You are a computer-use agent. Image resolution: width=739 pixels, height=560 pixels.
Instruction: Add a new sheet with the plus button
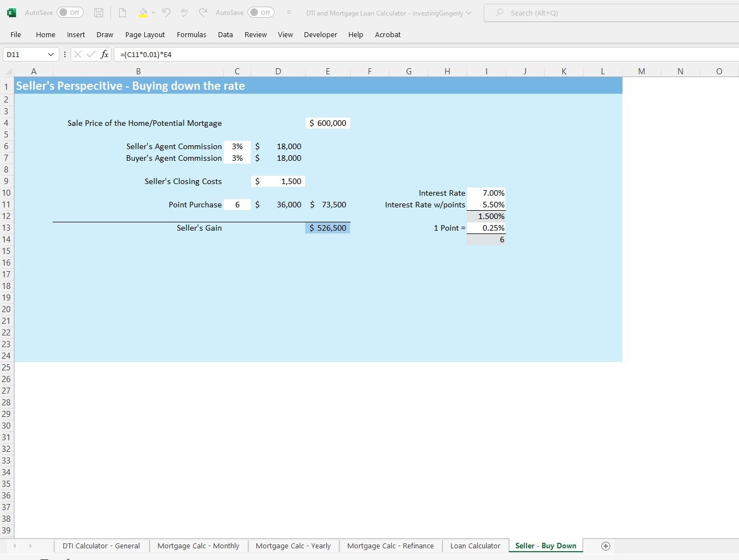tap(605, 546)
